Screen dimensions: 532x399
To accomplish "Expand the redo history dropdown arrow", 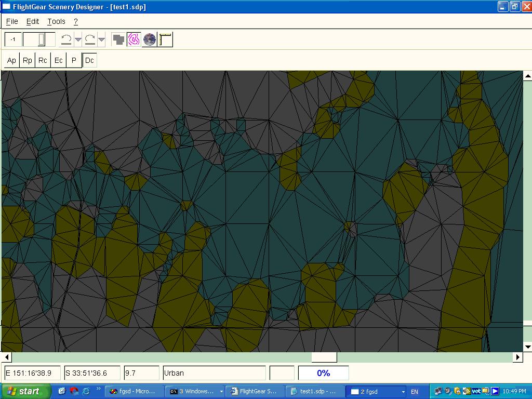I will [101, 39].
